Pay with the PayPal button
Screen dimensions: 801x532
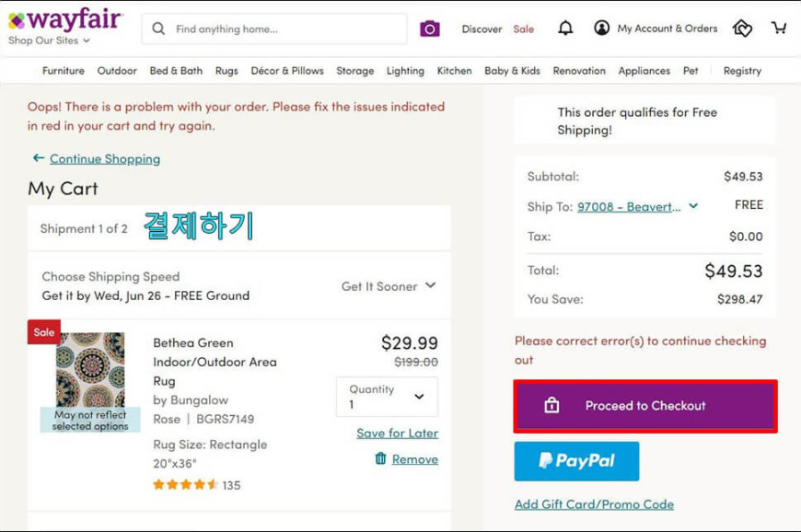(x=576, y=461)
